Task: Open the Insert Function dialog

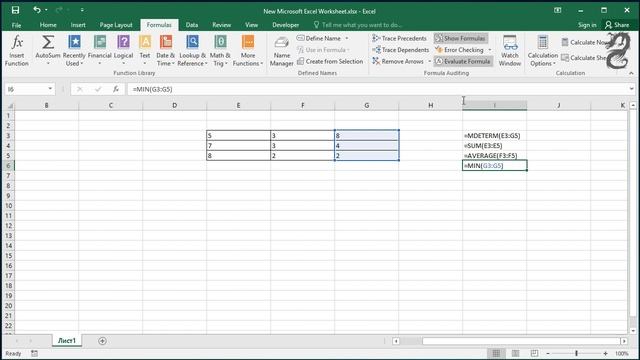Action: click(x=17, y=51)
